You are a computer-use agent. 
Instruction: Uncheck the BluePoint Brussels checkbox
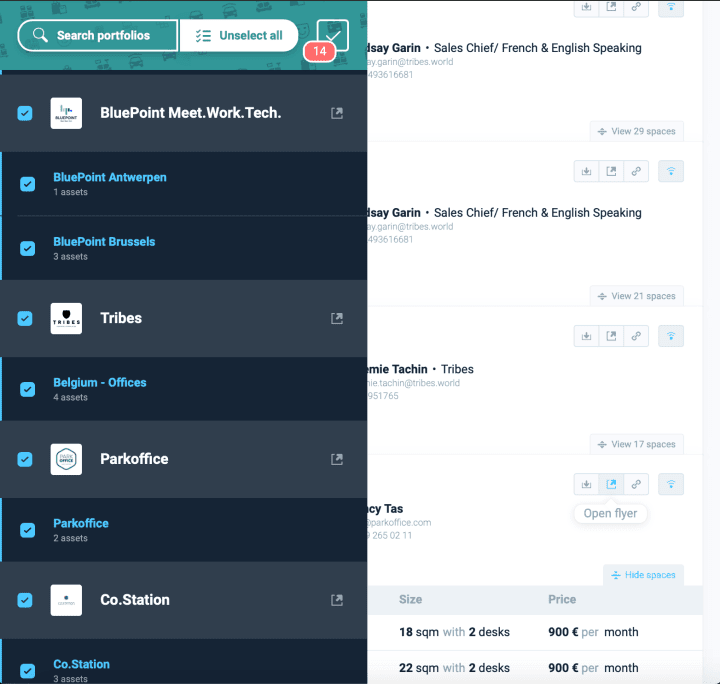click(28, 248)
